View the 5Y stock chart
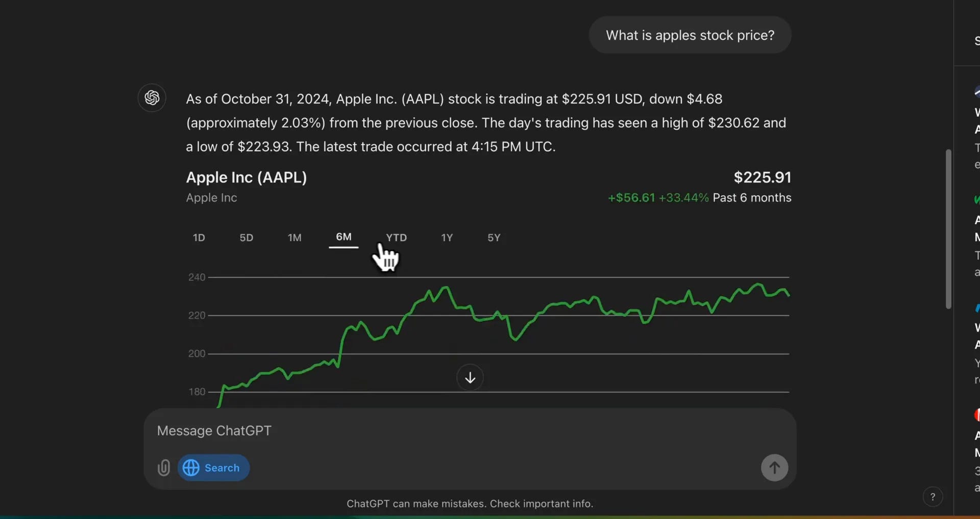This screenshot has width=980, height=519. (494, 238)
